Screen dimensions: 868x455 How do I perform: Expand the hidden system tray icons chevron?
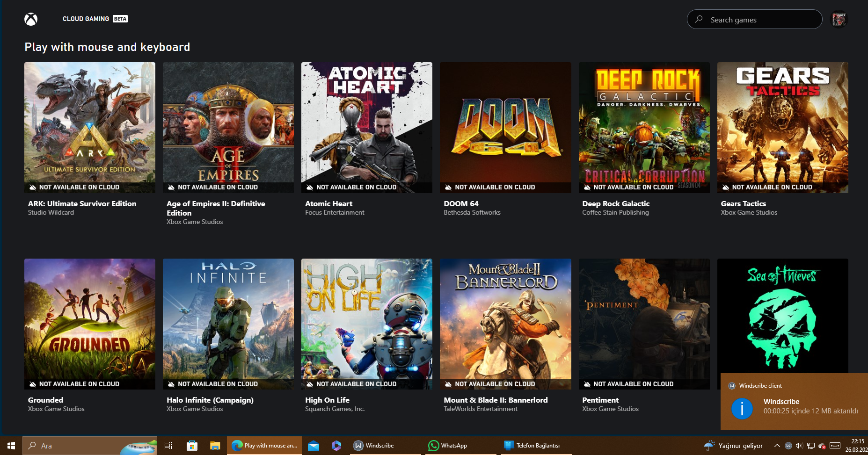(x=777, y=446)
